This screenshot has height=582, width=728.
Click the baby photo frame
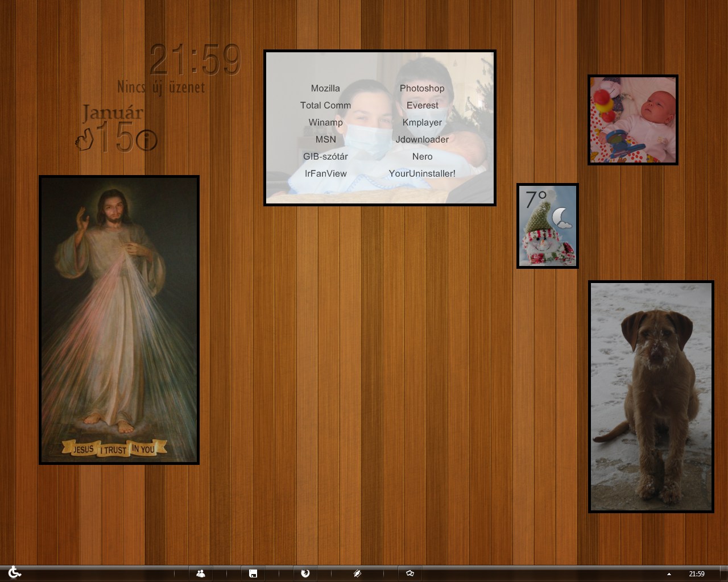coord(633,120)
